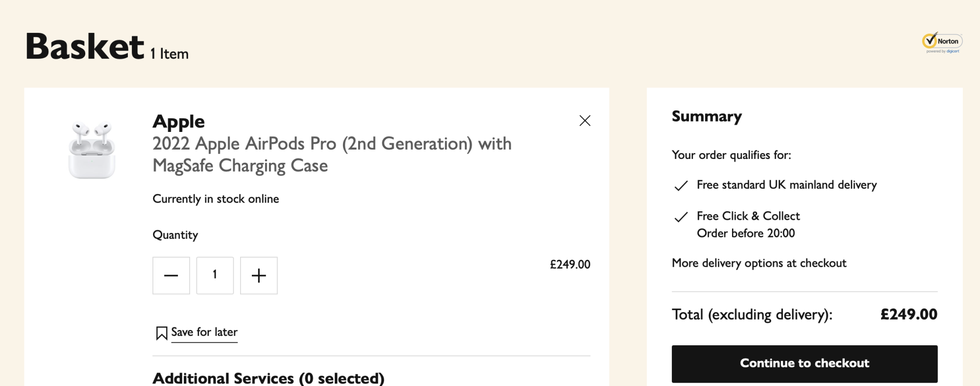Continue to checkout
This screenshot has height=386, width=980.
click(804, 363)
